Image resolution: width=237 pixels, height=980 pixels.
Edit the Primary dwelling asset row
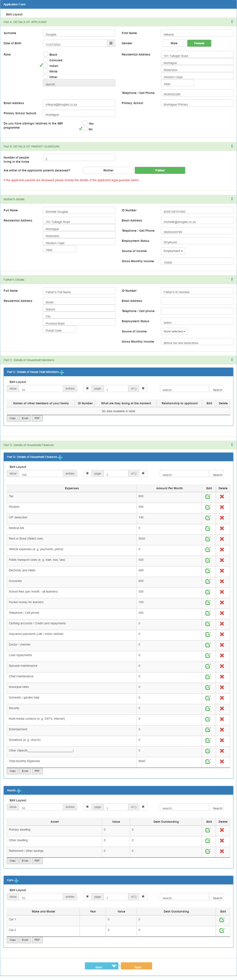[208, 830]
